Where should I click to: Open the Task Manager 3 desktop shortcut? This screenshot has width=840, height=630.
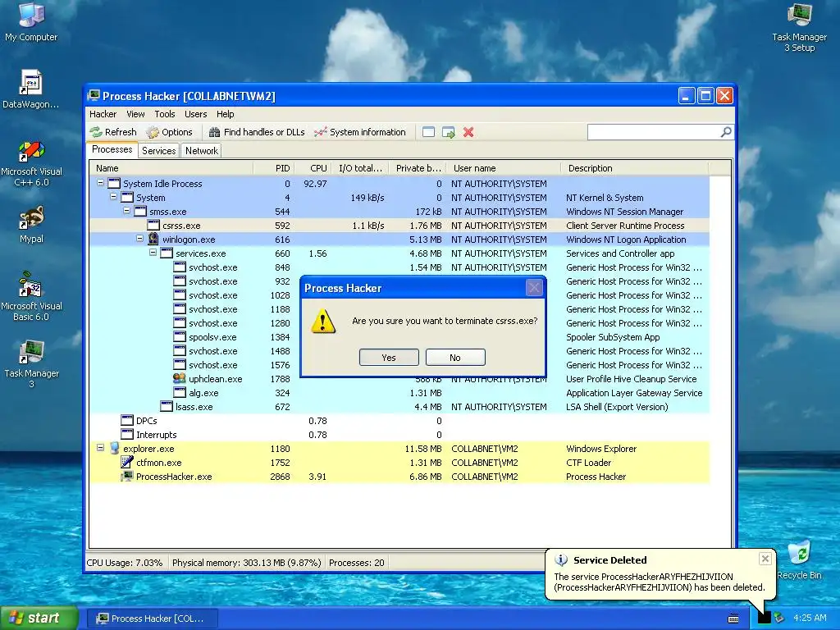coord(31,363)
